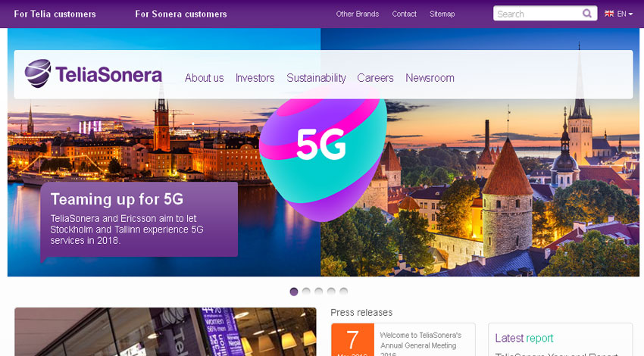
Task: Click the orange date box showing 7
Action: [352, 340]
